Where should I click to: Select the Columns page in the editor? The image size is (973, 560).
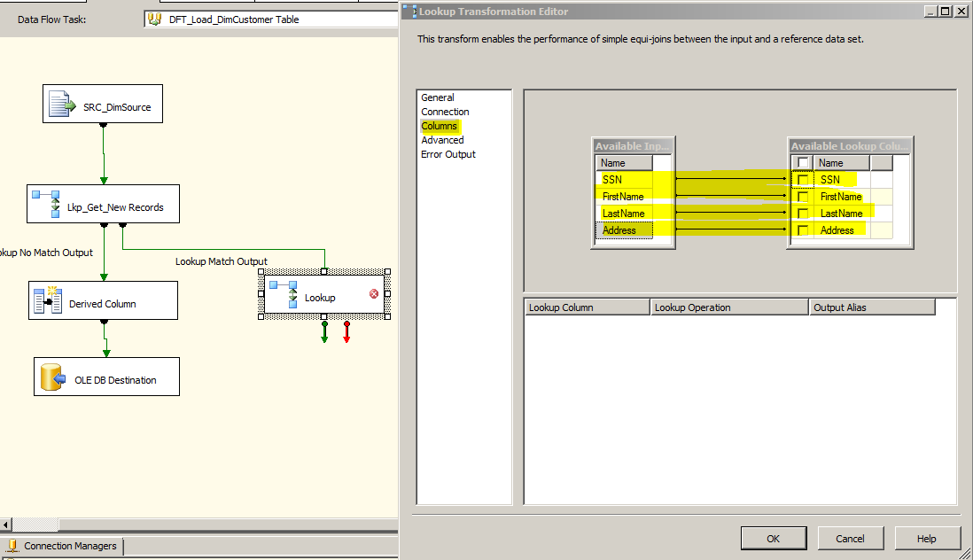(440, 125)
